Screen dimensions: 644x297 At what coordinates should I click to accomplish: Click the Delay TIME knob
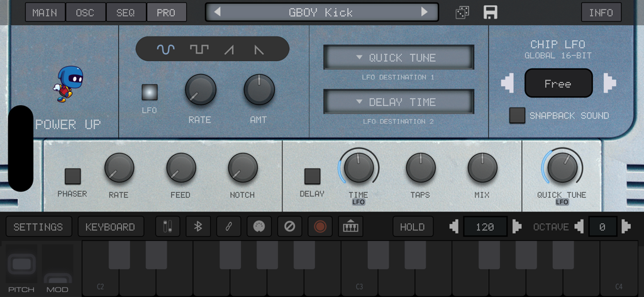point(359,167)
